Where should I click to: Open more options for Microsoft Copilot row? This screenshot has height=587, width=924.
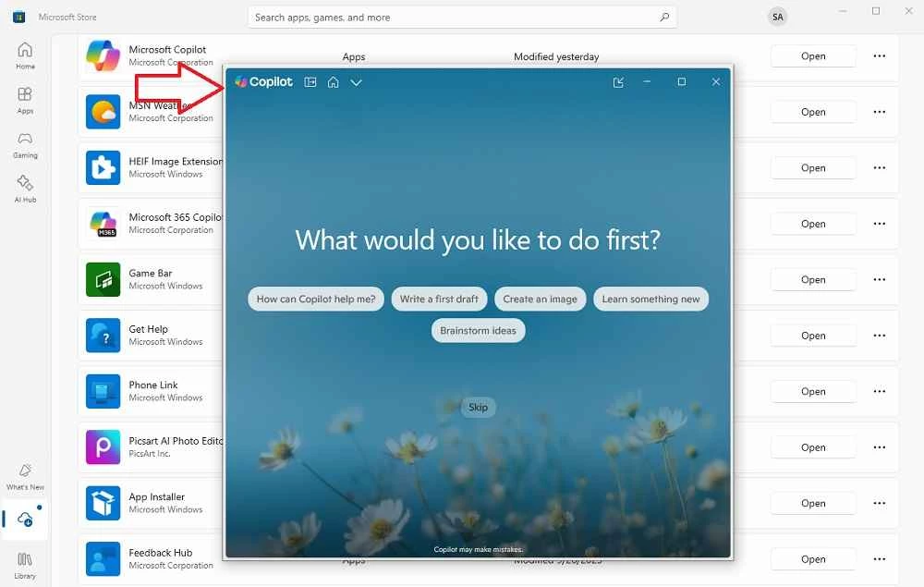(x=879, y=56)
